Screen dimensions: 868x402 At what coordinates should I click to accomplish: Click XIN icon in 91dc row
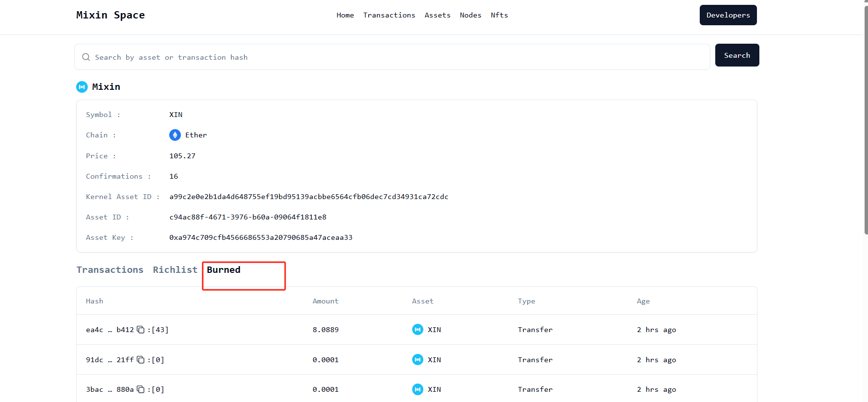(x=418, y=360)
